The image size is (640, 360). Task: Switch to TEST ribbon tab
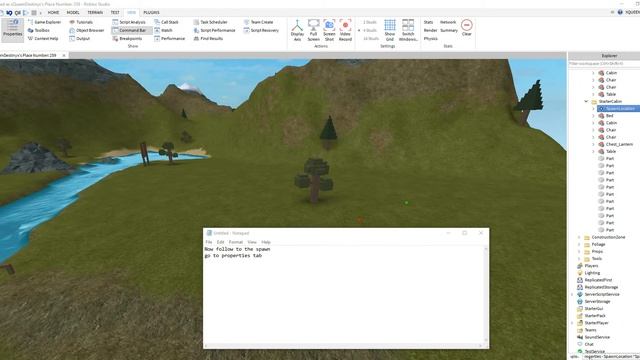pyautogui.click(x=115, y=13)
